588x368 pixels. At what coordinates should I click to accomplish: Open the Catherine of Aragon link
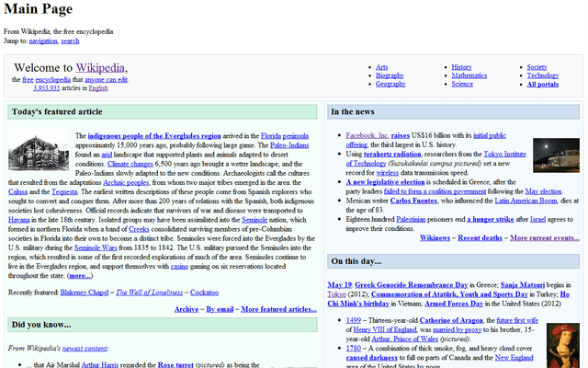pos(451,320)
